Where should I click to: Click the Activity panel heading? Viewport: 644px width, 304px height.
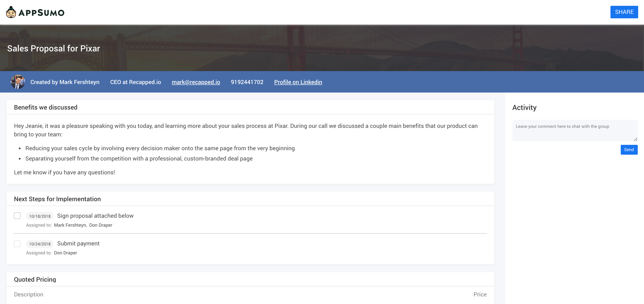pos(524,108)
